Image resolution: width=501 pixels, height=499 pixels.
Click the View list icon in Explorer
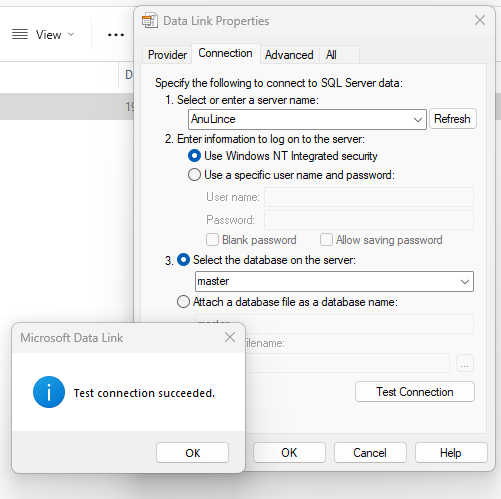tap(20, 34)
